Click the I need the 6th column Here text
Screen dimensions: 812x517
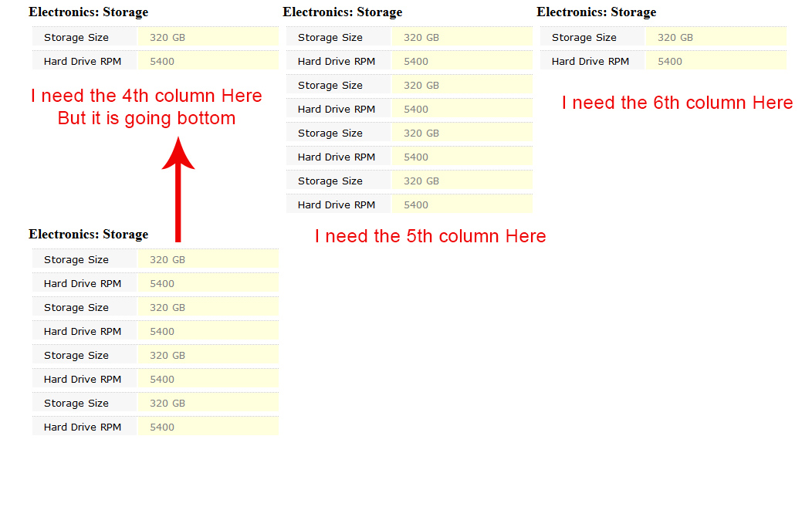tap(677, 103)
